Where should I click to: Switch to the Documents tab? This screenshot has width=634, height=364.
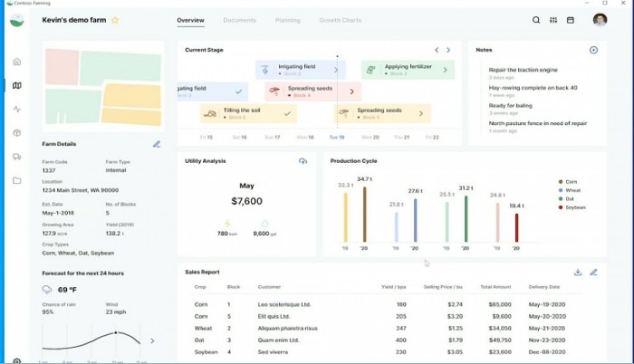(x=239, y=20)
